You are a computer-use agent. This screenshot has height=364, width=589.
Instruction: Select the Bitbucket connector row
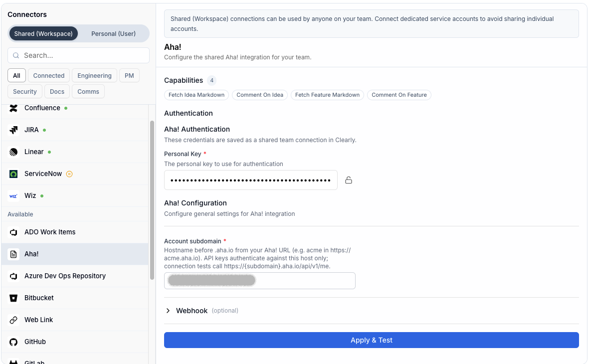point(75,298)
